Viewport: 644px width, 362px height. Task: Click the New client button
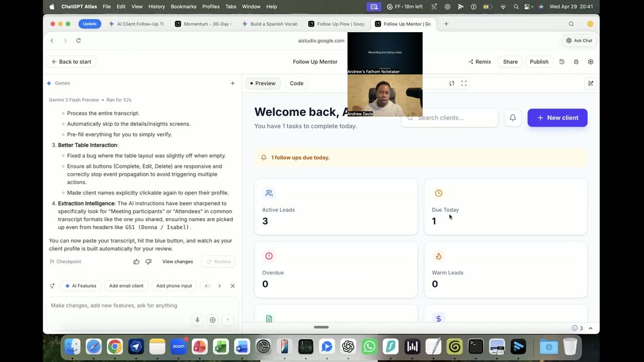(557, 118)
